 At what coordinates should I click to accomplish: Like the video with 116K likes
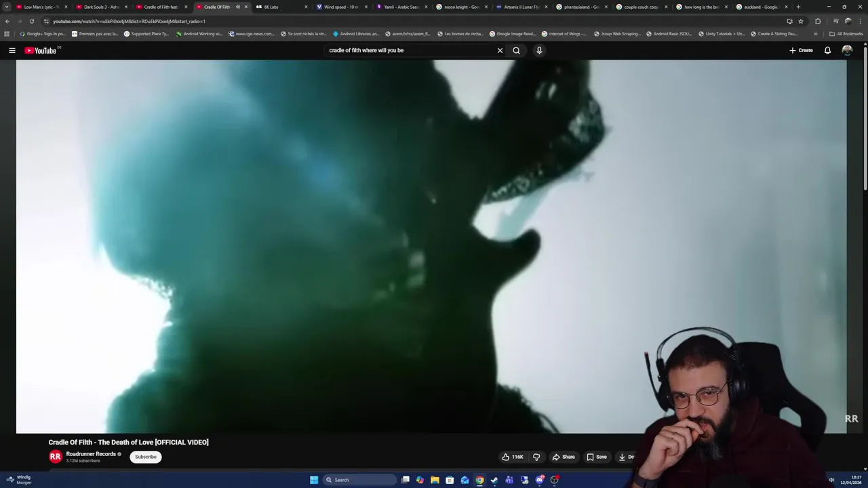(x=513, y=457)
